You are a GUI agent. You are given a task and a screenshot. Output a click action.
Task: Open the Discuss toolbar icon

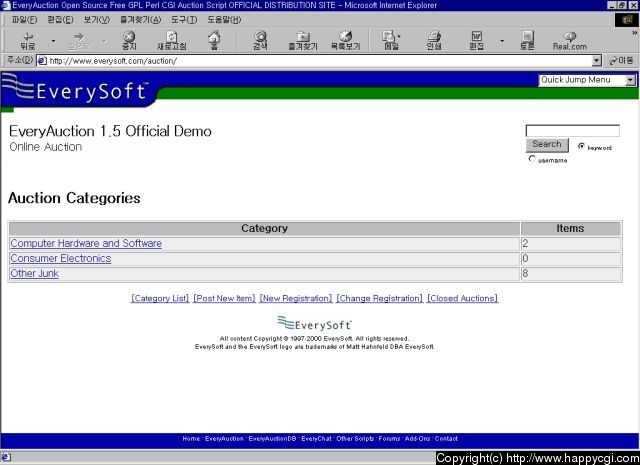527,40
